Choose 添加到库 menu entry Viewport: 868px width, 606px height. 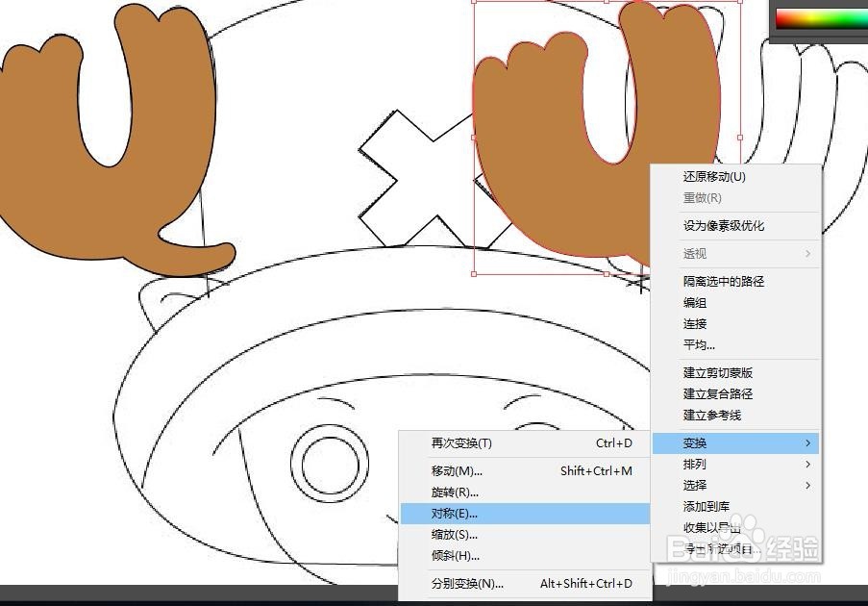[735, 506]
